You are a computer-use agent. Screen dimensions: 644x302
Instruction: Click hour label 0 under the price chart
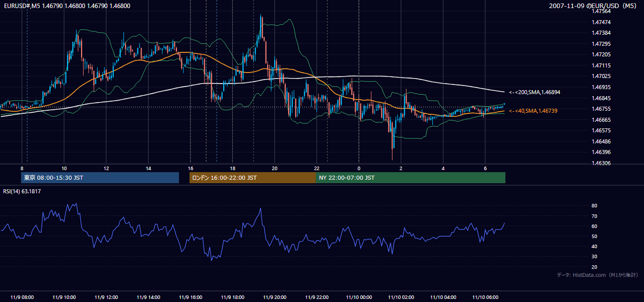[x=359, y=168]
